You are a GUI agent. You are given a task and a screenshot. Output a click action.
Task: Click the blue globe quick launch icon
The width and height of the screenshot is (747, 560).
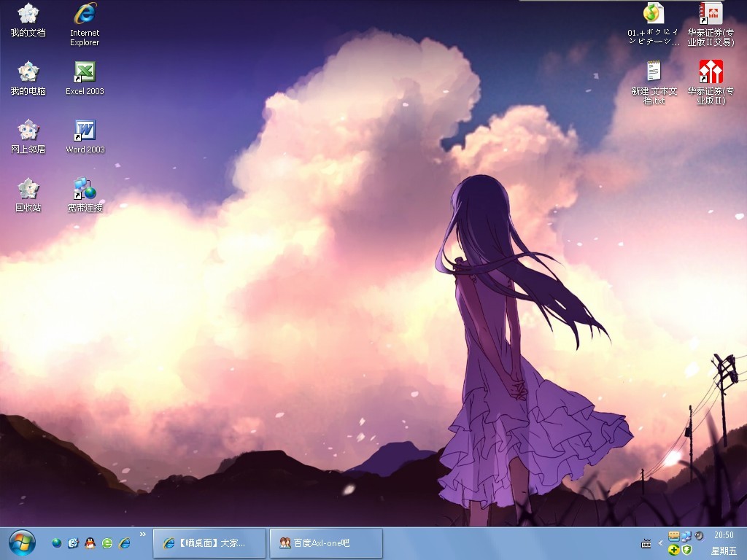tap(57, 542)
